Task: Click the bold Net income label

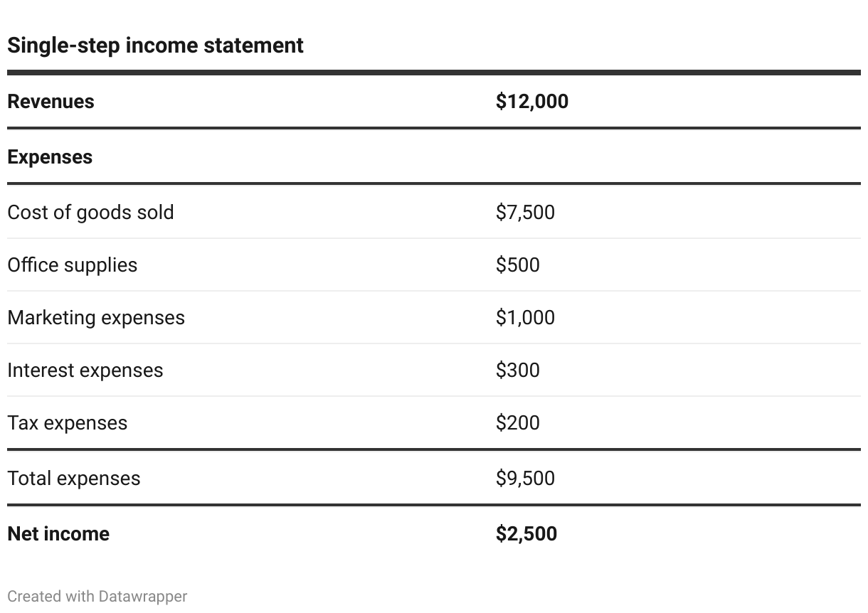Action: pos(58,534)
